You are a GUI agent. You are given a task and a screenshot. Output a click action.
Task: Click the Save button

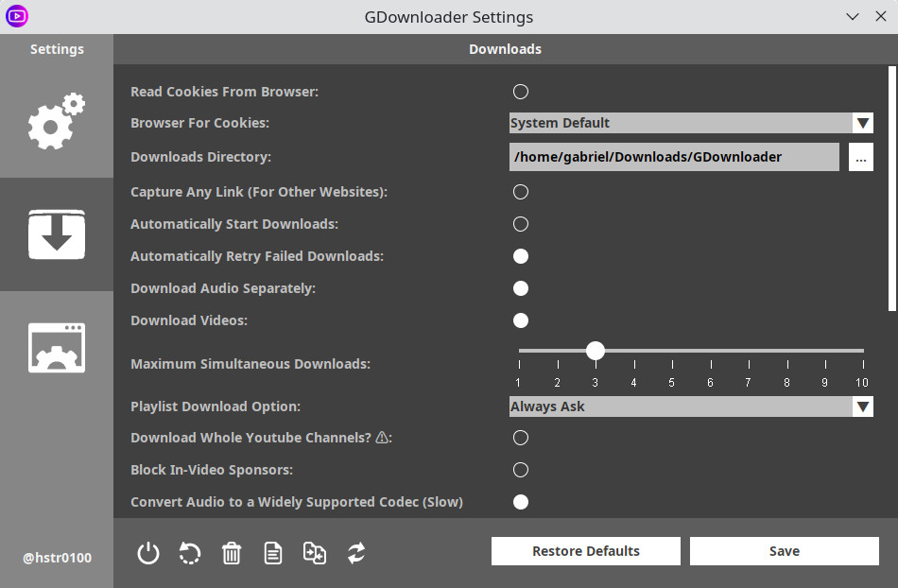coord(784,551)
